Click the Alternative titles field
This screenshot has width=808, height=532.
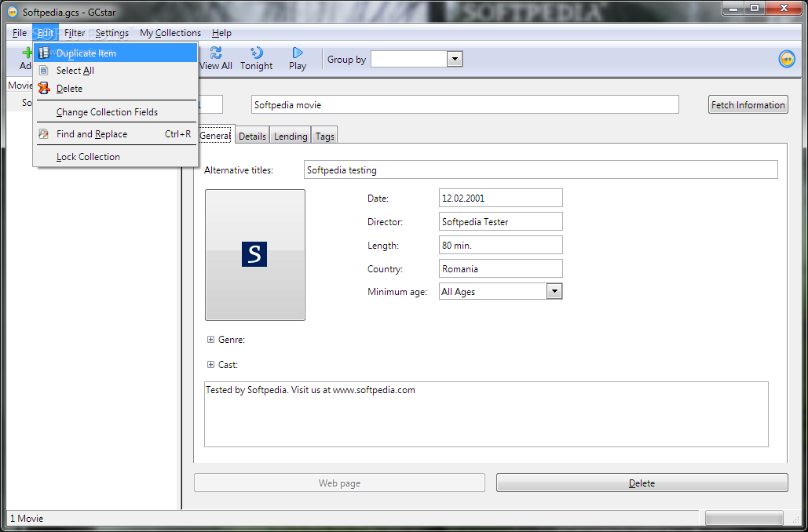540,170
